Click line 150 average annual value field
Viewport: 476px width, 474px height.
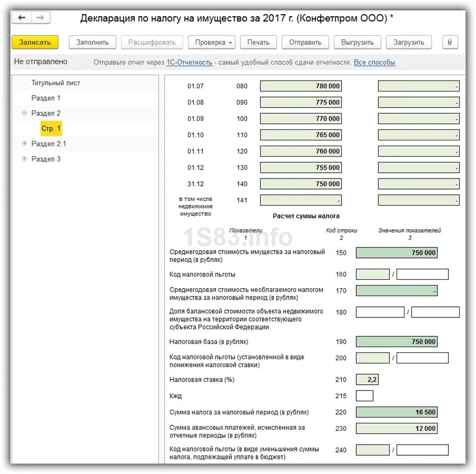point(397,253)
